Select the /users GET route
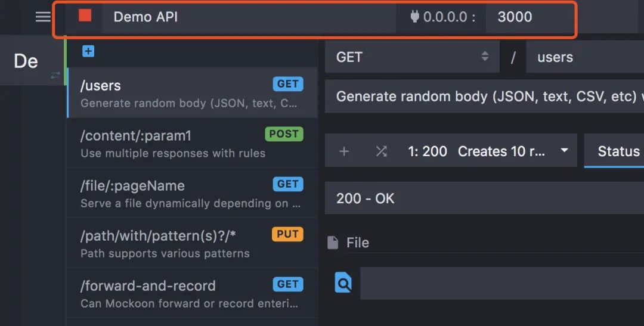This screenshot has width=644, height=326. coord(192,93)
